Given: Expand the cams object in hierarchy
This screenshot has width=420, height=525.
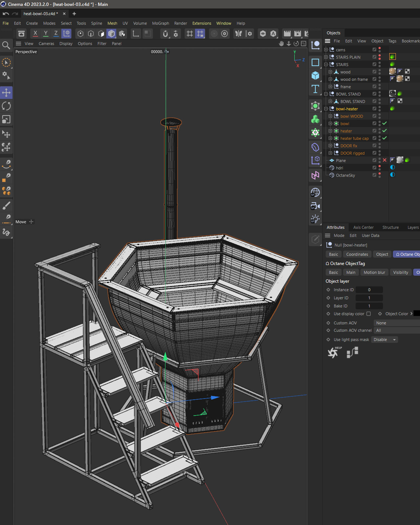Looking at the screenshot, I should pyautogui.click(x=326, y=50).
